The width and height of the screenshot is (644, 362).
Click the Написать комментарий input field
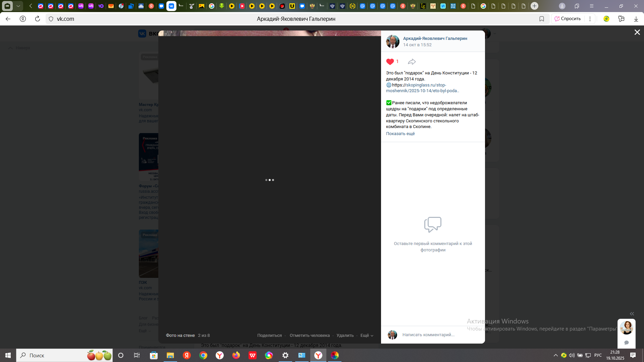[428, 335]
